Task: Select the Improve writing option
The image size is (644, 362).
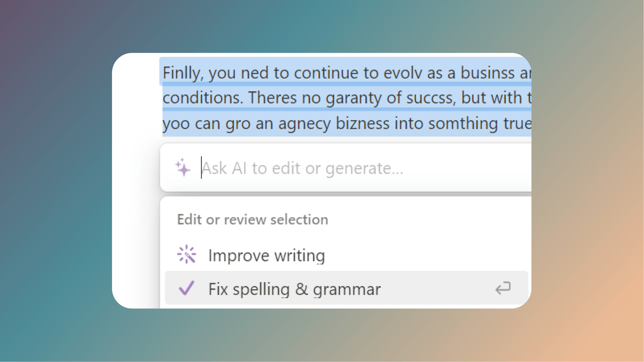Action: point(267,255)
